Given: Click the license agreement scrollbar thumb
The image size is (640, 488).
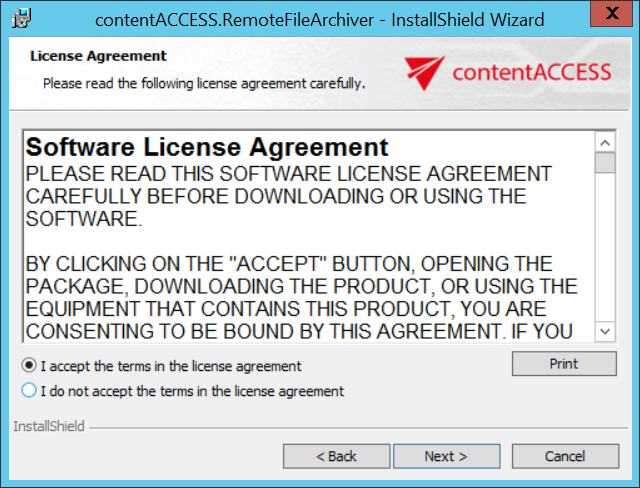Looking at the screenshot, I should (x=605, y=163).
